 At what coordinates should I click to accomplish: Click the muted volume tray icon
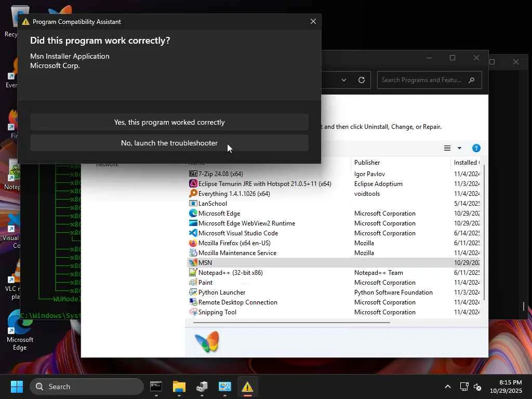(x=477, y=387)
